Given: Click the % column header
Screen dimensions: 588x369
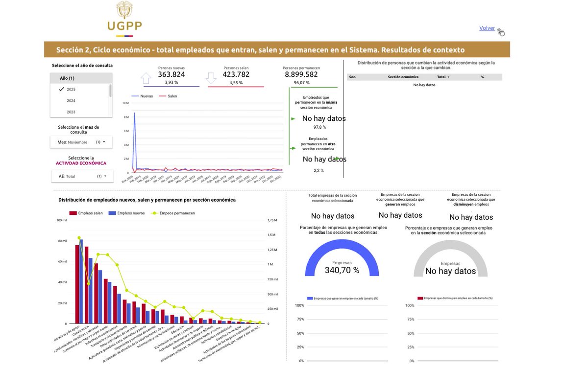Looking at the screenshot, I should (x=482, y=77).
